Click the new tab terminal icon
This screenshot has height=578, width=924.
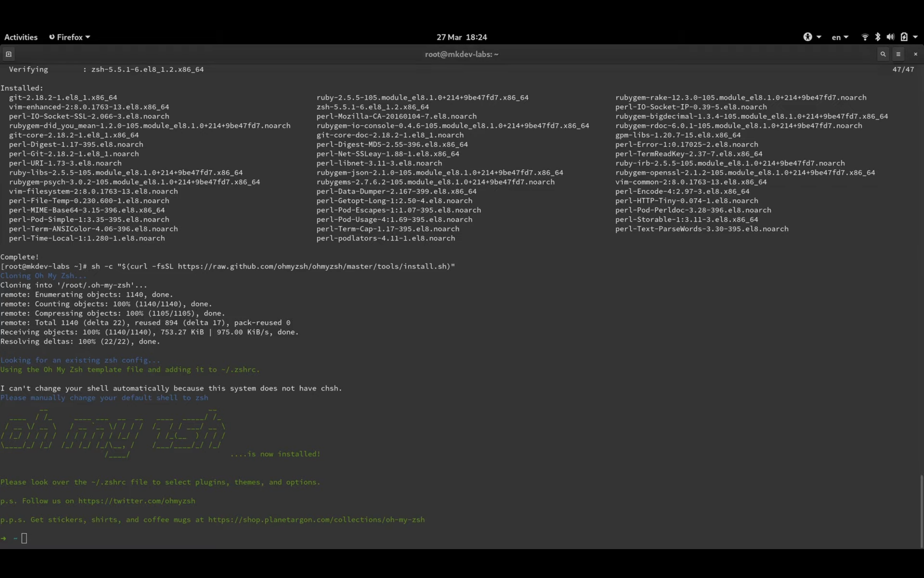tap(8, 54)
